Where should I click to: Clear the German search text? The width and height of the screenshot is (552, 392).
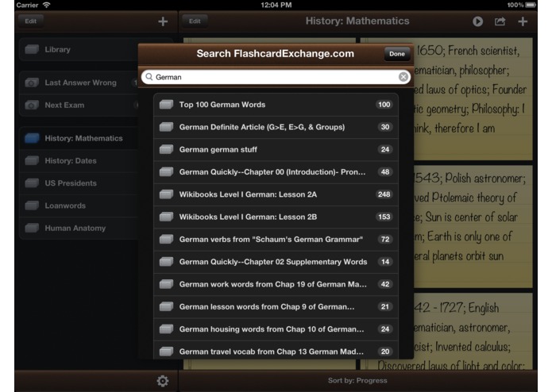click(403, 77)
